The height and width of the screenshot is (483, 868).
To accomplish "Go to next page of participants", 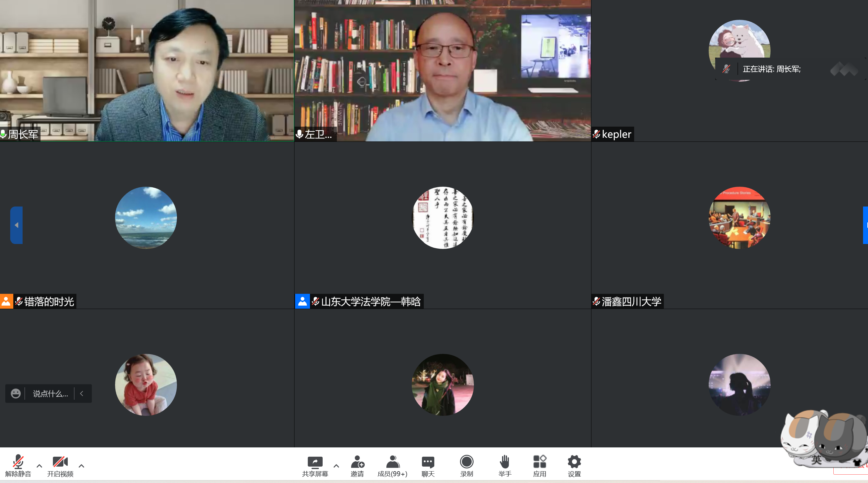I will tap(865, 225).
